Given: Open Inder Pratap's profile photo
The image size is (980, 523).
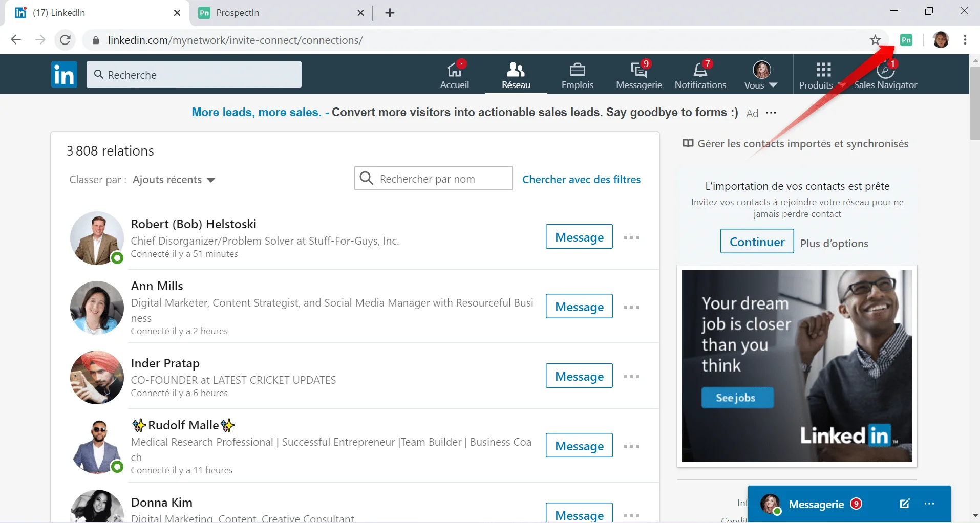Looking at the screenshot, I should point(97,377).
